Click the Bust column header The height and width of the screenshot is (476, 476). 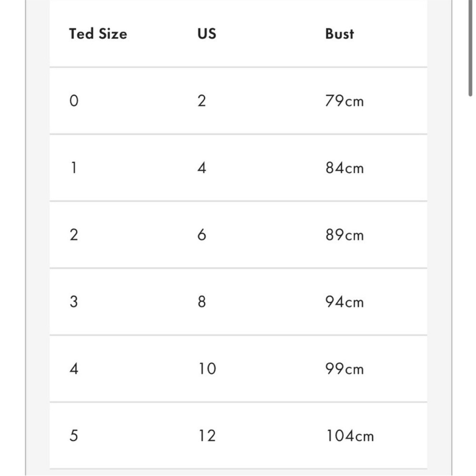pos(339,34)
